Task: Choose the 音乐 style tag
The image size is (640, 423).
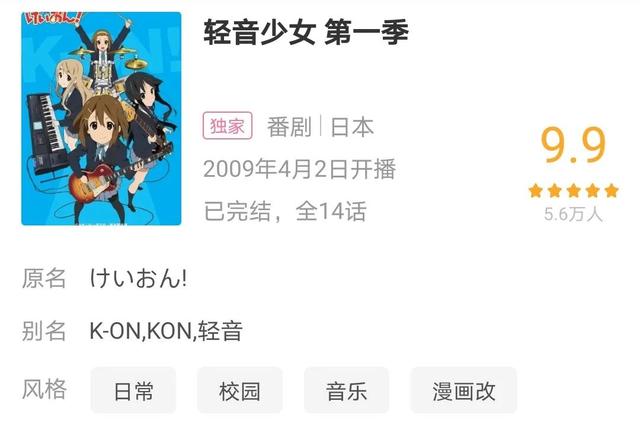Action: point(347,391)
